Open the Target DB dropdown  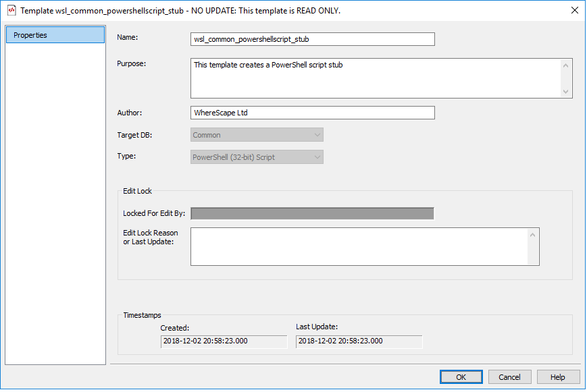[257, 135]
